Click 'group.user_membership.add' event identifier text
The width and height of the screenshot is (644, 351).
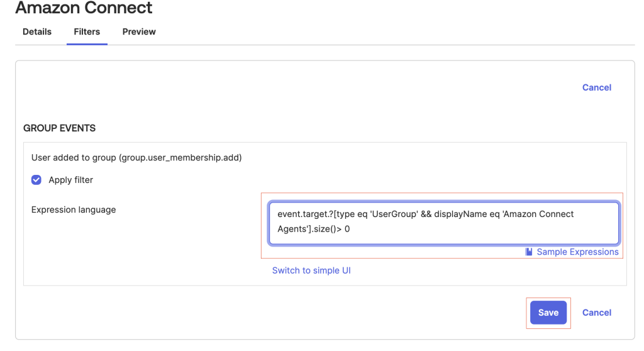180,158
